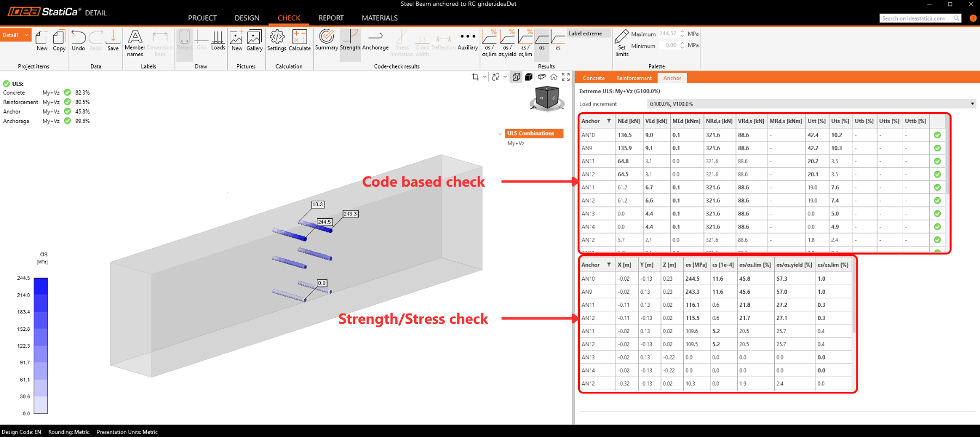Toggle the solid view mode

529,77
